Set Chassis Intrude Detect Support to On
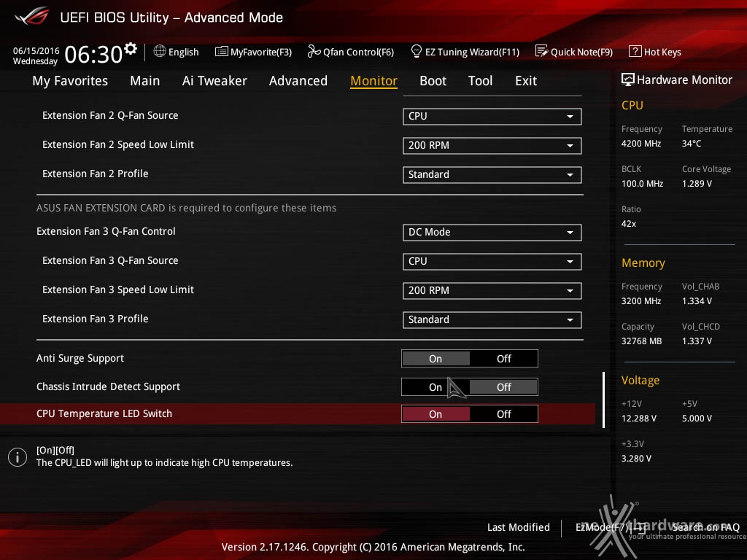The width and height of the screenshot is (747, 560). coord(436,387)
